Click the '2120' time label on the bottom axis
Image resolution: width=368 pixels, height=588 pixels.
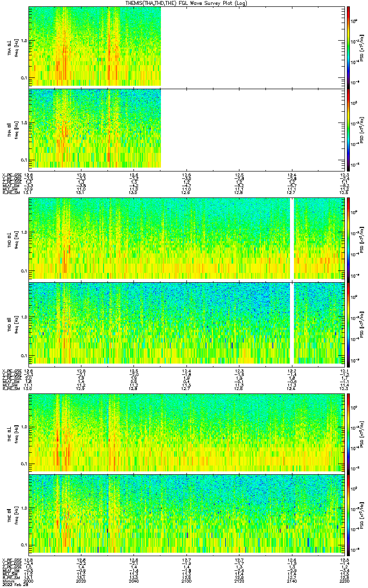click(x=239, y=581)
